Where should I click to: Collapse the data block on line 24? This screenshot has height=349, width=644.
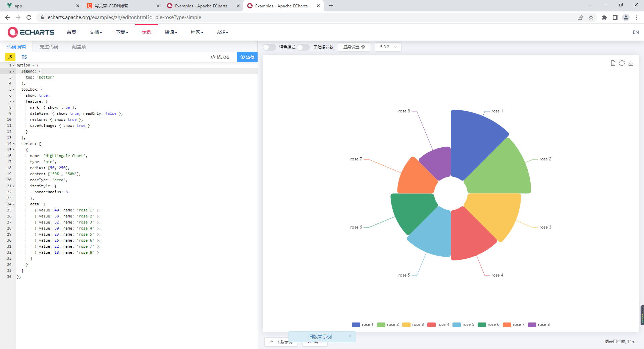(14, 204)
